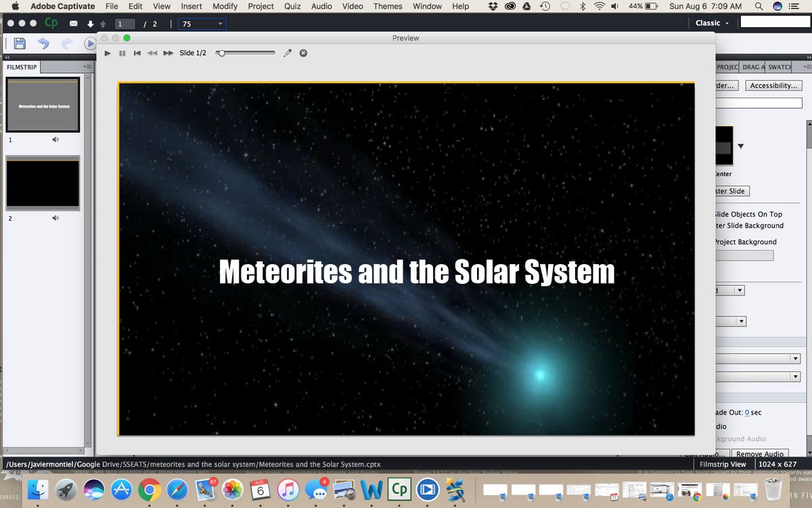Open iTunes in the Dock
The width and height of the screenshot is (812, 508).
(288, 488)
